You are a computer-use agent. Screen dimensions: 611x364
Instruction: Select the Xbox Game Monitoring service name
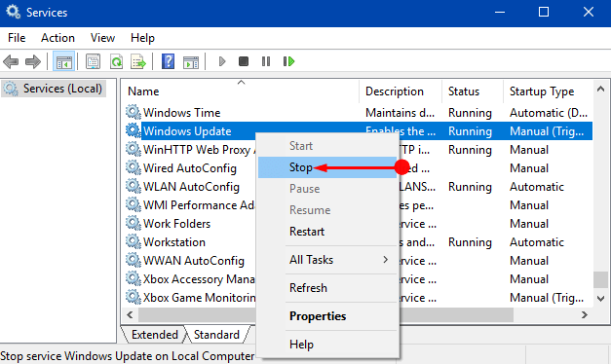tap(199, 298)
